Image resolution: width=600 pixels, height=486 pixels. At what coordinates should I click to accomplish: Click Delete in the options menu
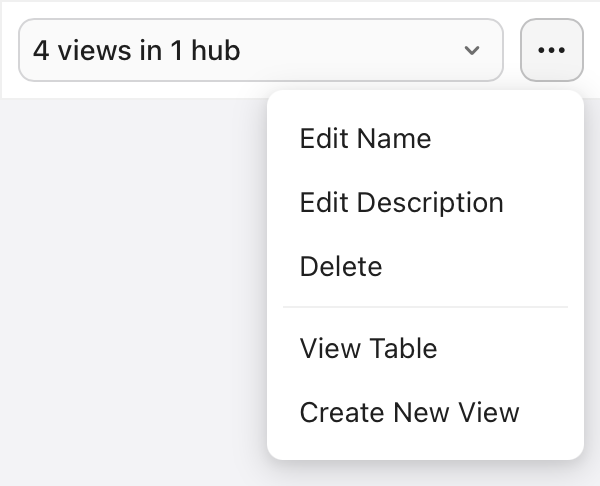(340, 267)
